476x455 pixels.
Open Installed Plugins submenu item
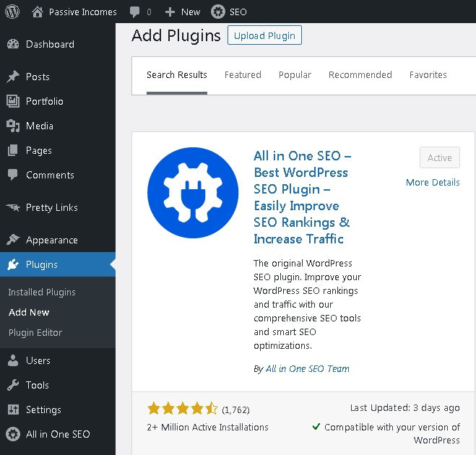pyautogui.click(x=42, y=292)
